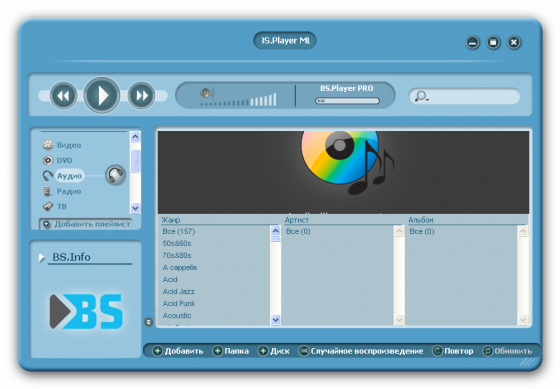
Task: Start playback with the large play button
Action: (102, 95)
